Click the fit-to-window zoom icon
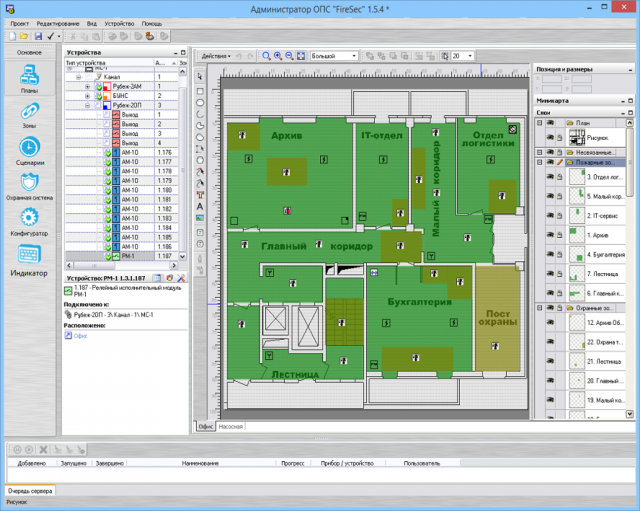Viewport: 640px width, 511px height. (x=301, y=56)
